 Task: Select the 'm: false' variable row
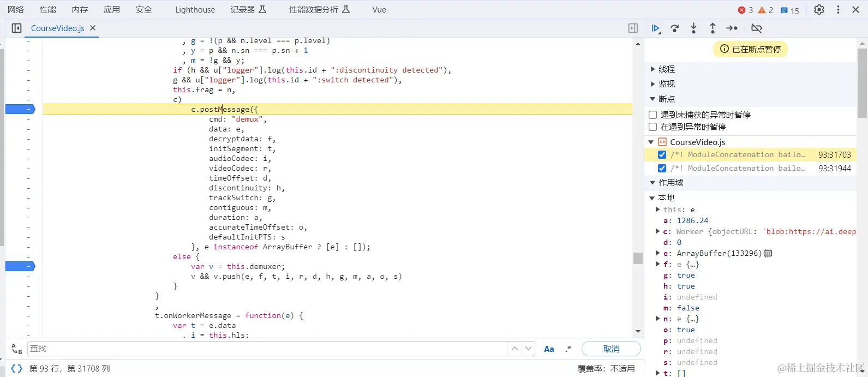681,308
